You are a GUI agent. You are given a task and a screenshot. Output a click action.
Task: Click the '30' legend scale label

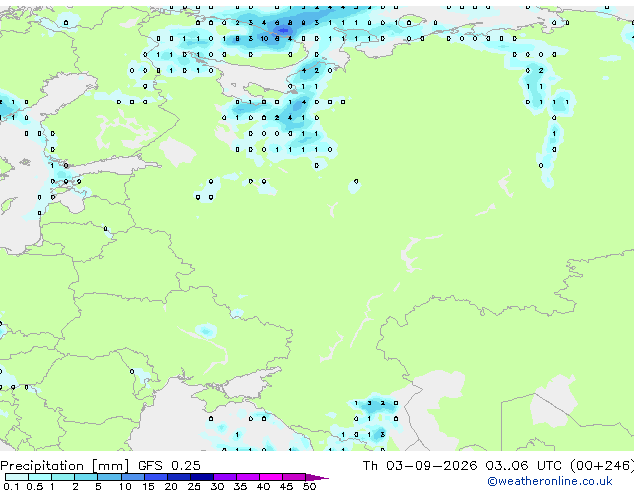click(217, 486)
